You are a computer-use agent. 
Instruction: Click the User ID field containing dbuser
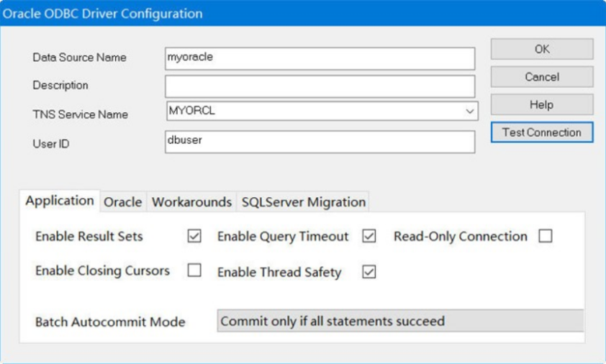320,142
